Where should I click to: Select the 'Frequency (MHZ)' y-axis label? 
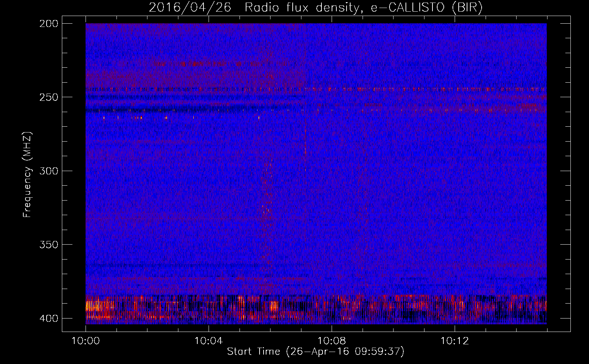[27, 174]
